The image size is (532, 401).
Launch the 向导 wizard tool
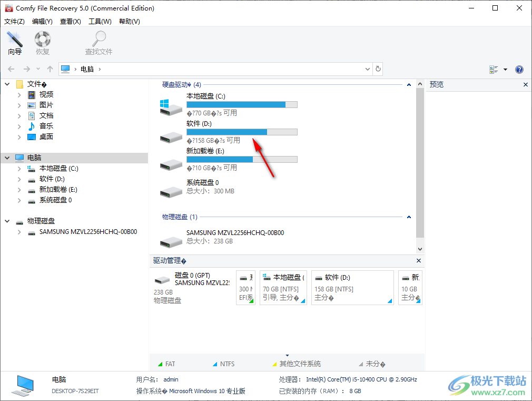click(15, 43)
